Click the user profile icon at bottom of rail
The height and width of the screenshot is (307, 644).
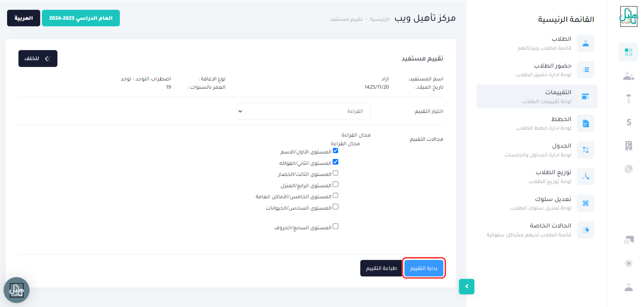(x=628, y=287)
